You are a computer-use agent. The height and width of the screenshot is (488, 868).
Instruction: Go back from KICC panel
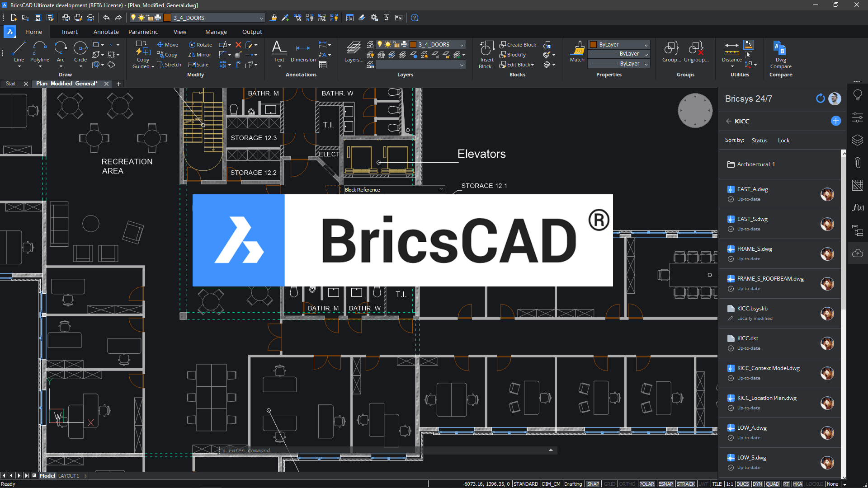729,121
